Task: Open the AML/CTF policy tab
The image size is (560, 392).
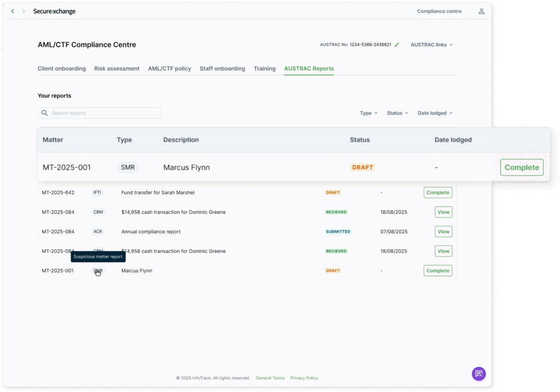Action: click(170, 69)
